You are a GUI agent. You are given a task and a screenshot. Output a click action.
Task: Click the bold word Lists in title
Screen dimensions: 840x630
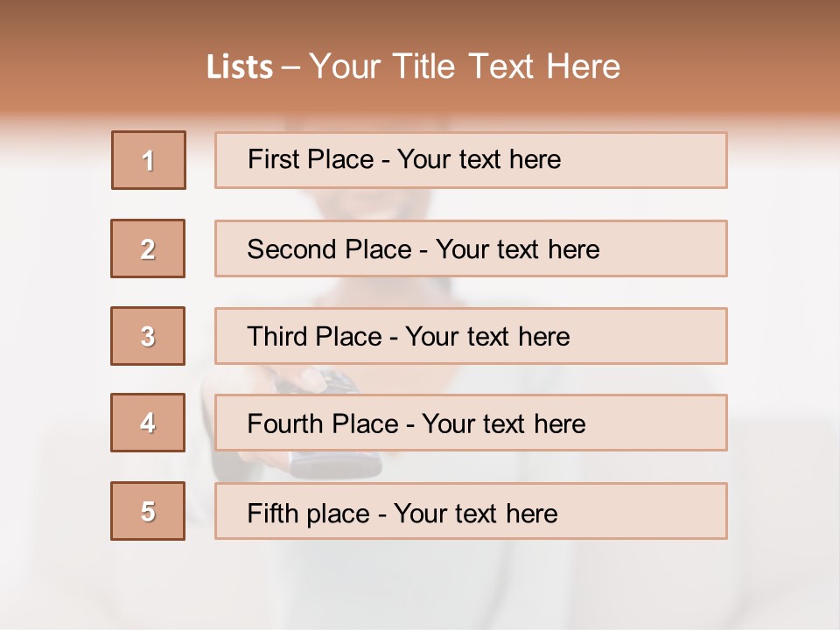point(240,67)
